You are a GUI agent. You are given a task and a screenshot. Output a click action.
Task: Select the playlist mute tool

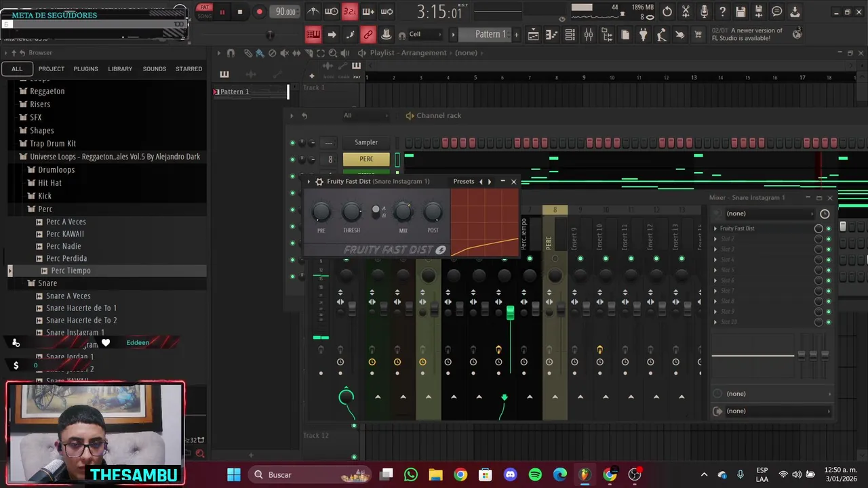[x=285, y=53]
